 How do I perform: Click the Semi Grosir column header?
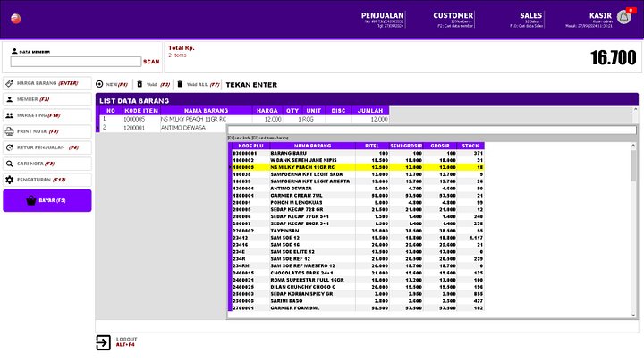pos(406,146)
